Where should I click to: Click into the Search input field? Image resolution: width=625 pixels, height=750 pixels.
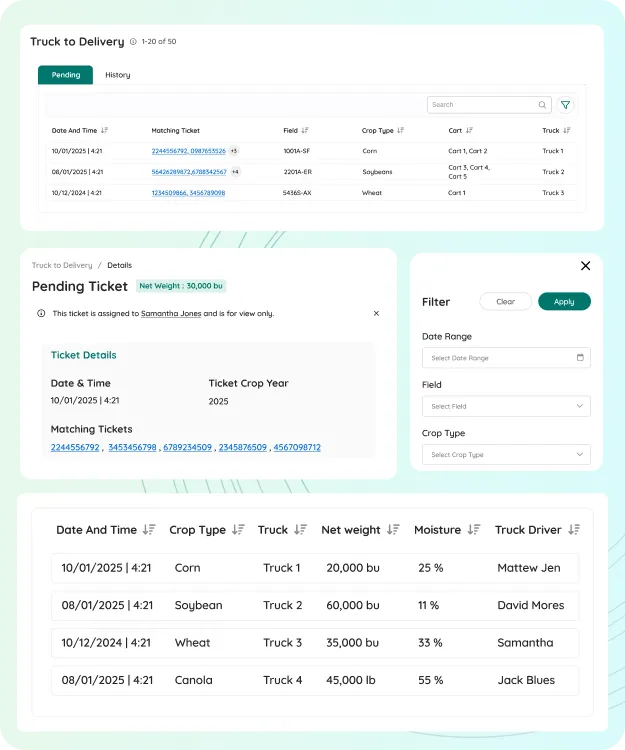482,105
